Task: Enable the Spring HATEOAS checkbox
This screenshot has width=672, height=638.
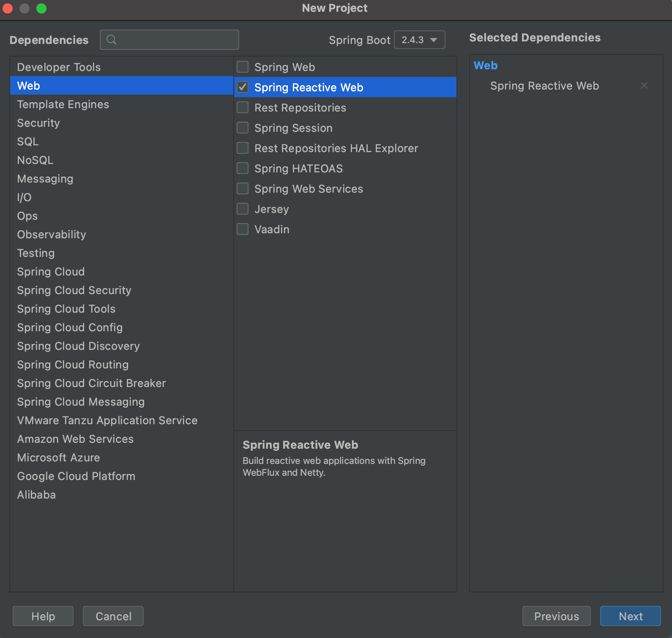Action: [243, 169]
